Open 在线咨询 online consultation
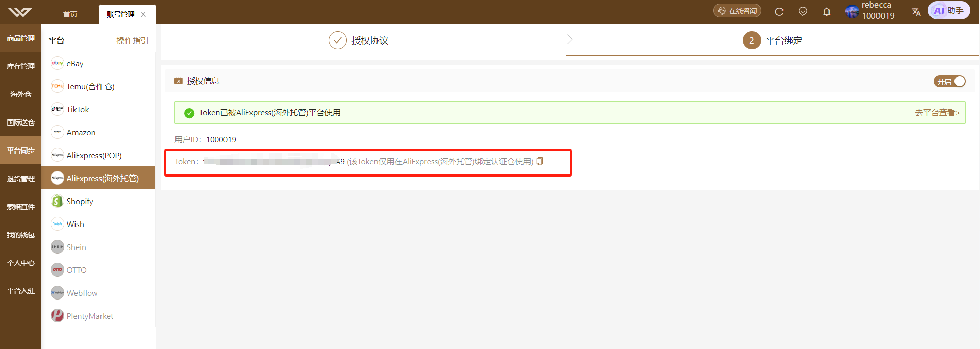The image size is (980, 349). 737,11
